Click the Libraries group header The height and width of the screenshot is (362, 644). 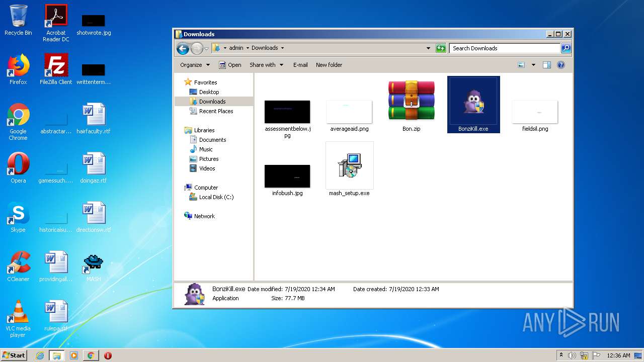(x=204, y=130)
